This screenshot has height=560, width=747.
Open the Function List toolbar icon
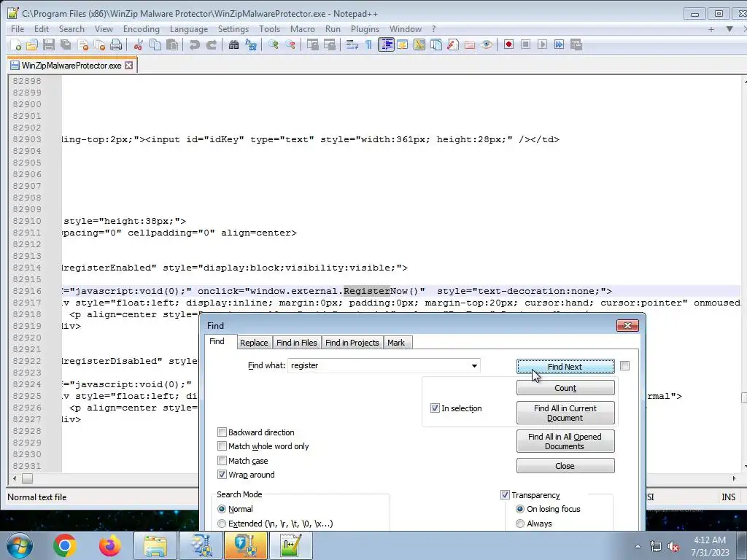pyautogui.click(x=453, y=44)
